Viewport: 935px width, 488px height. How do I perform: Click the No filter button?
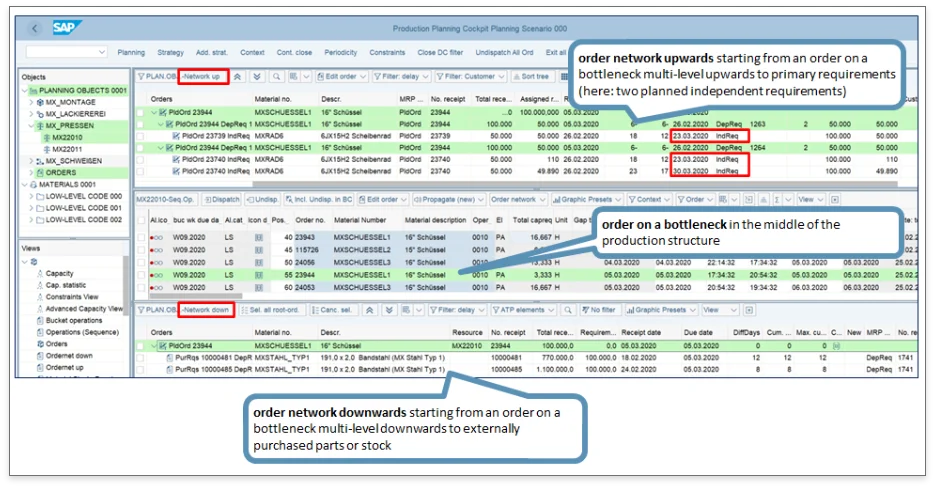coord(599,310)
